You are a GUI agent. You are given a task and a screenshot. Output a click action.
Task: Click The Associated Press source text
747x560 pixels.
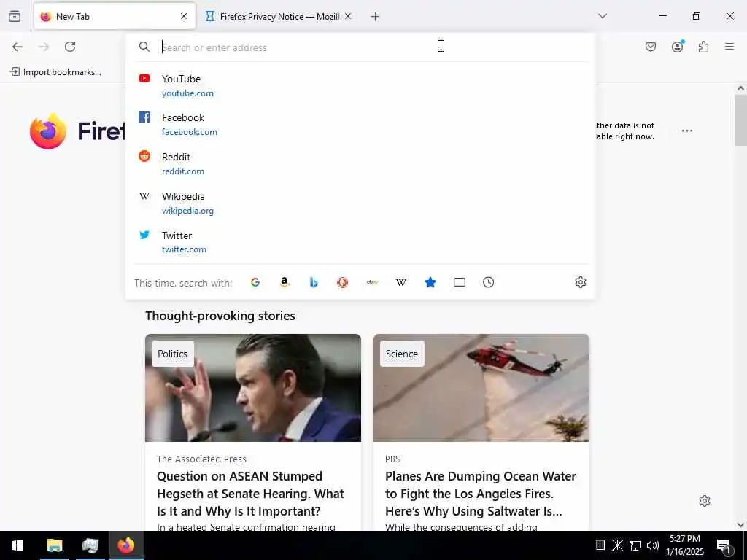201,459
